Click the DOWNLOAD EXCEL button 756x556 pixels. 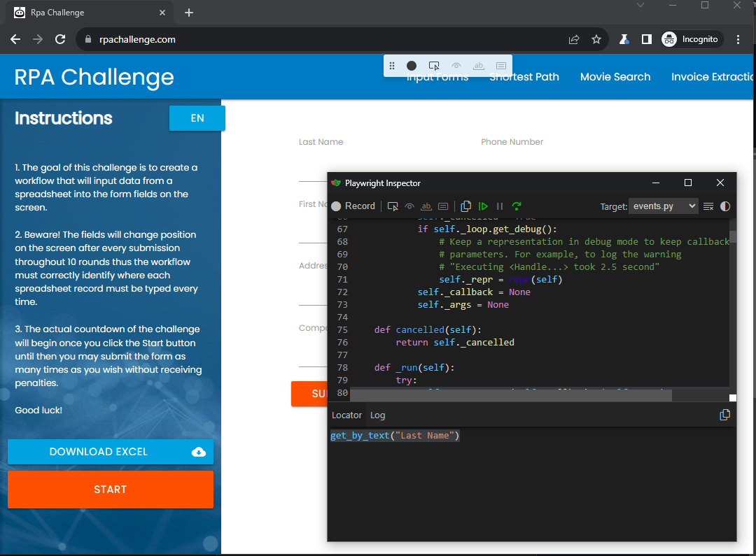(111, 452)
